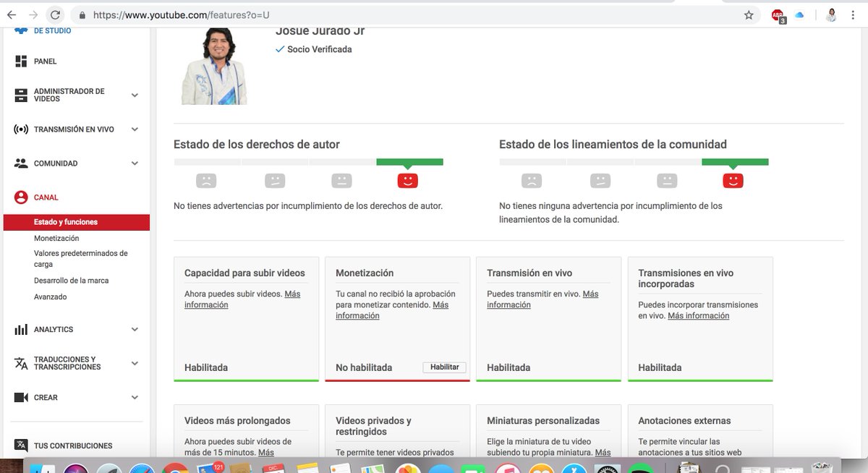Open Monetización in the Canal submenu

coord(56,238)
